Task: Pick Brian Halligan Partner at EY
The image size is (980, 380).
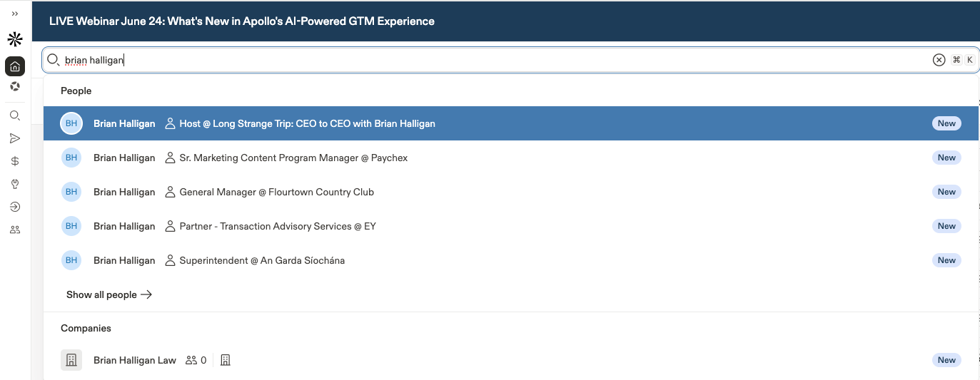Action: 510,226
